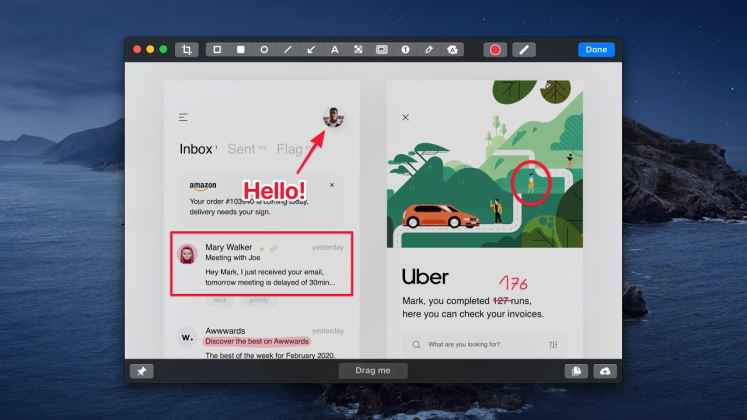Pick the pencil freehand tool
The height and width of the screenshot is (420, 747).
428,49
